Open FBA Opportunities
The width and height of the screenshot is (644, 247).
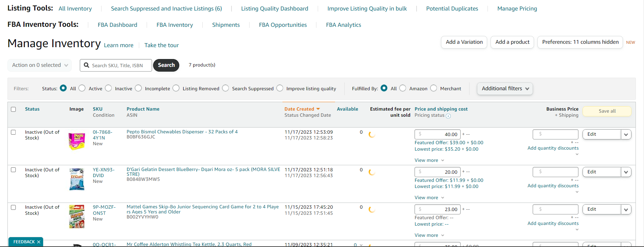tap(283, 25)
